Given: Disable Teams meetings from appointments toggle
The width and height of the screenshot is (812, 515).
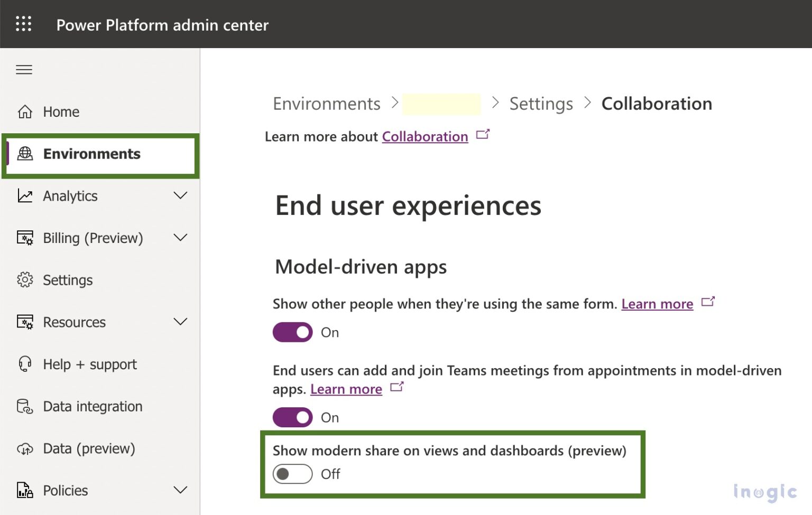Looking at the screenshot, I should 292,417.
